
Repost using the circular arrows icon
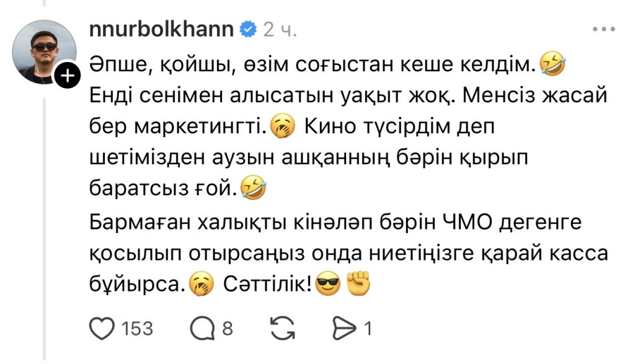[283, 328]
